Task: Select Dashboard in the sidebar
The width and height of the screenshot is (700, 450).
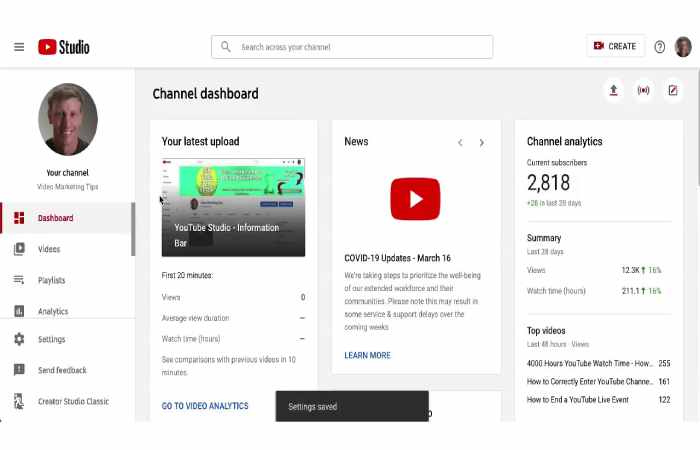Action: point(67,218)
